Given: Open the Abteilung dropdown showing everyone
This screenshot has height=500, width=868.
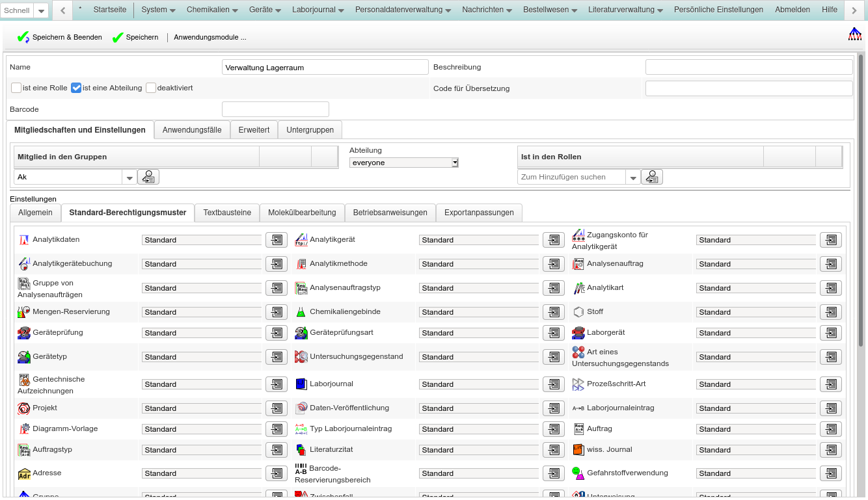Looking at the screenshot, I should 403,163.
